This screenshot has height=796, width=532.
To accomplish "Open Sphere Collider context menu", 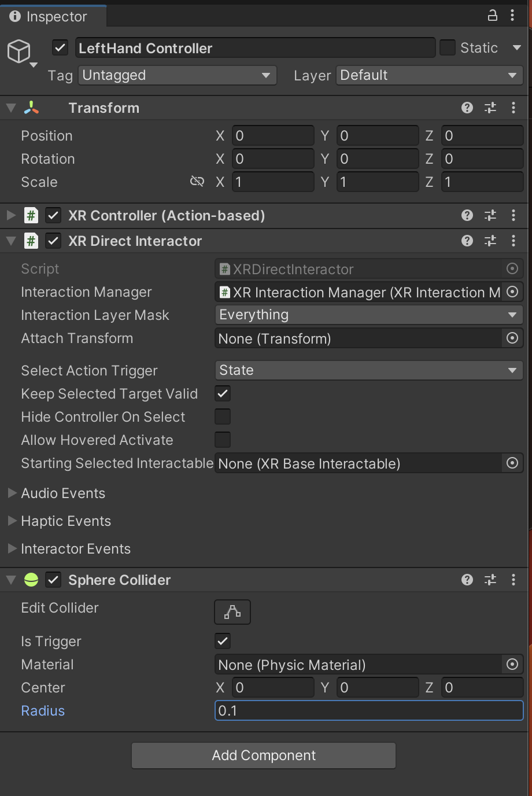I will click(513, 580).
